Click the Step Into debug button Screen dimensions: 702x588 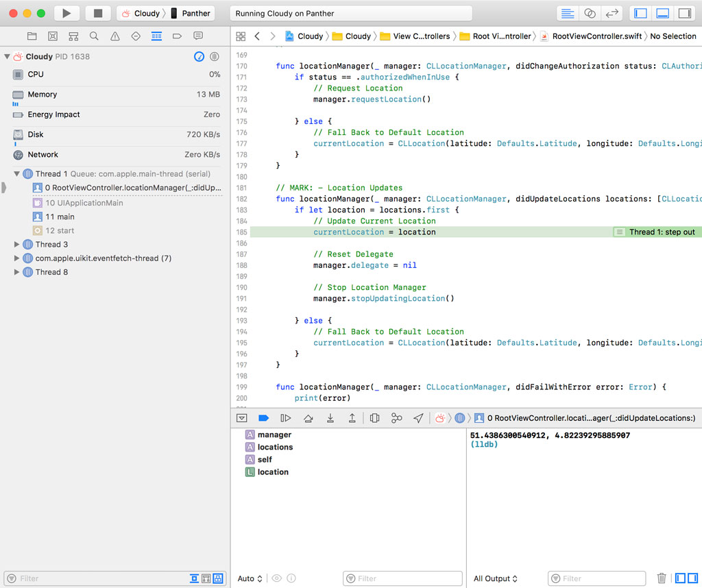[x=330, y=418]
